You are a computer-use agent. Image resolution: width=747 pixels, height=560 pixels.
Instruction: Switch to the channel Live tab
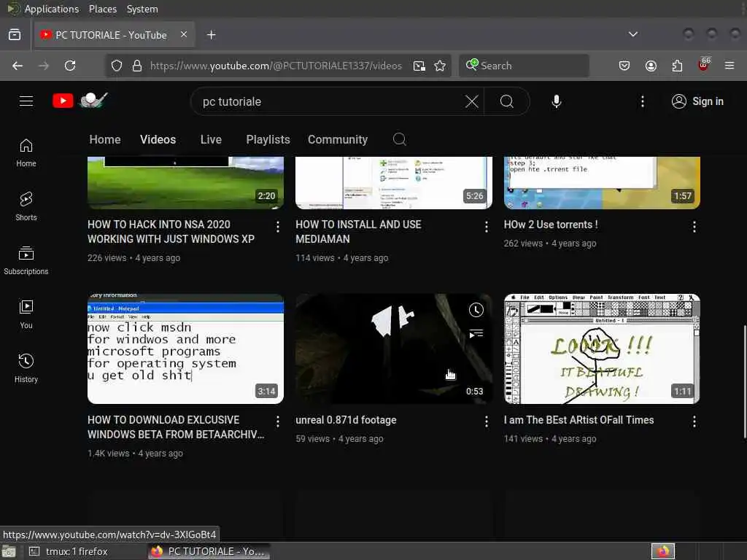[211, 139]
